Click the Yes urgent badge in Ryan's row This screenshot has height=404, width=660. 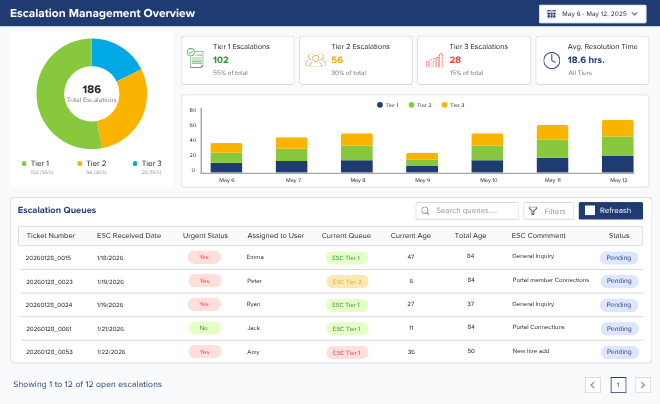click(204, 304)
